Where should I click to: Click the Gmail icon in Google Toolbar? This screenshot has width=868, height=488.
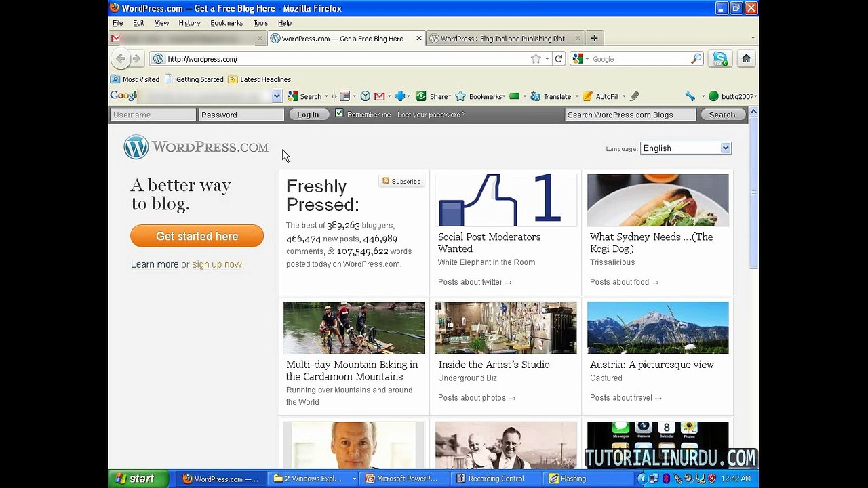(x=379, y=96)
